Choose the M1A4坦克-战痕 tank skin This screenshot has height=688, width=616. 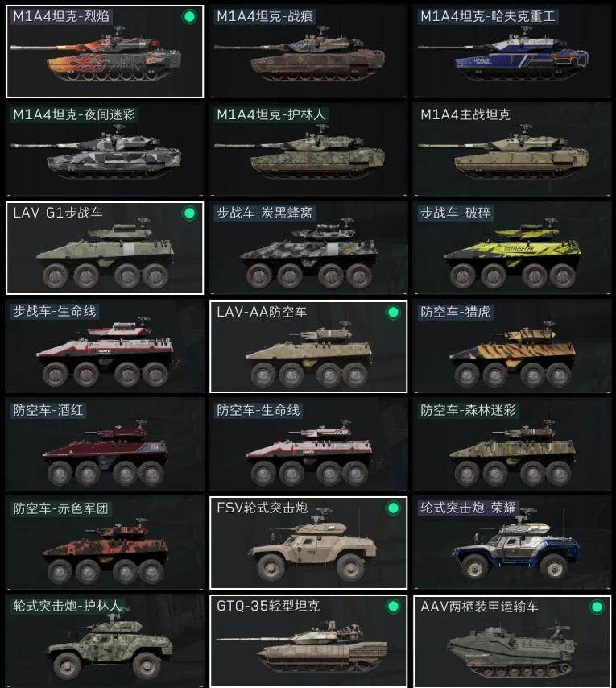[x=308, y=52]
